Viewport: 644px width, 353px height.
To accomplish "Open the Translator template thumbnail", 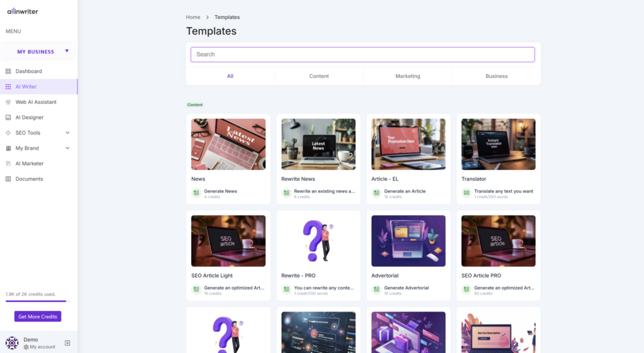I will [498, 144].
